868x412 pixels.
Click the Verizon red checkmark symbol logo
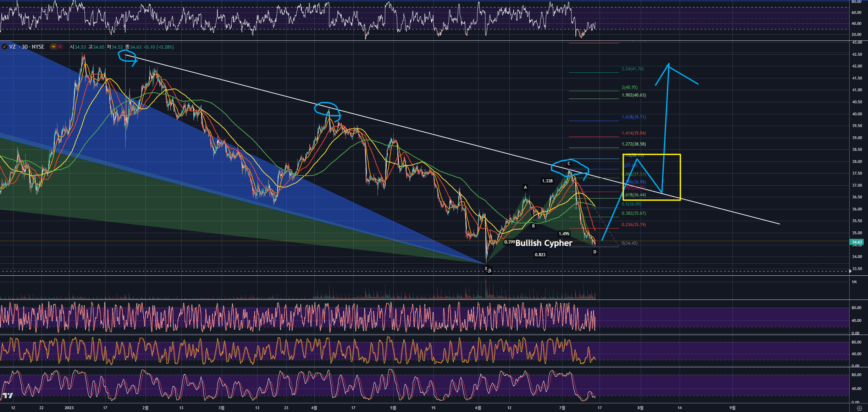coord(4,47)
